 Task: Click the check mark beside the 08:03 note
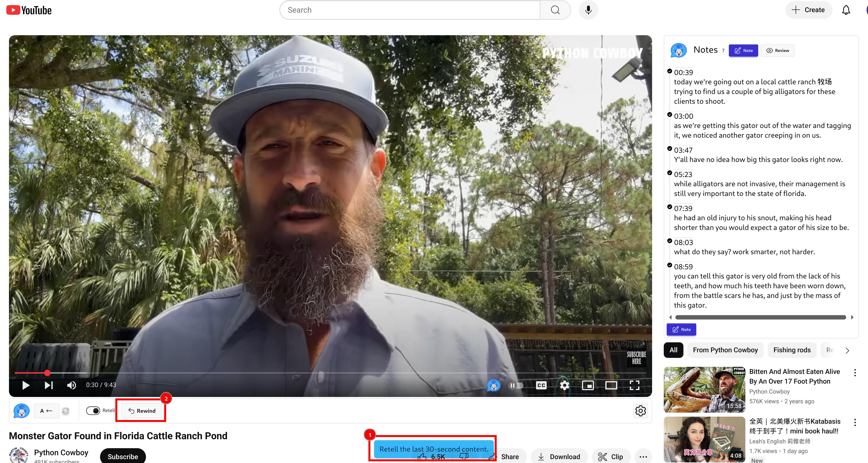pos(670,241)
